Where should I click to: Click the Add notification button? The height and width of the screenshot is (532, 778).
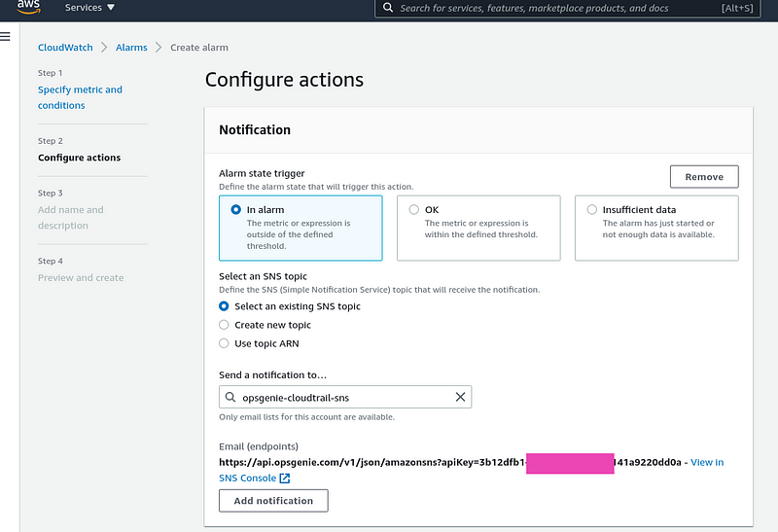(x=273, y=501)
